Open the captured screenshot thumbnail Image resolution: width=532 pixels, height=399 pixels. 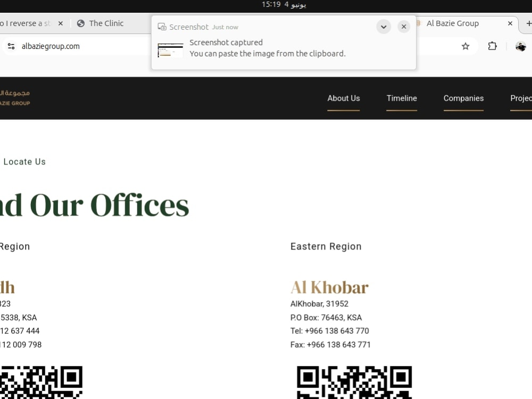click(170, 50)
